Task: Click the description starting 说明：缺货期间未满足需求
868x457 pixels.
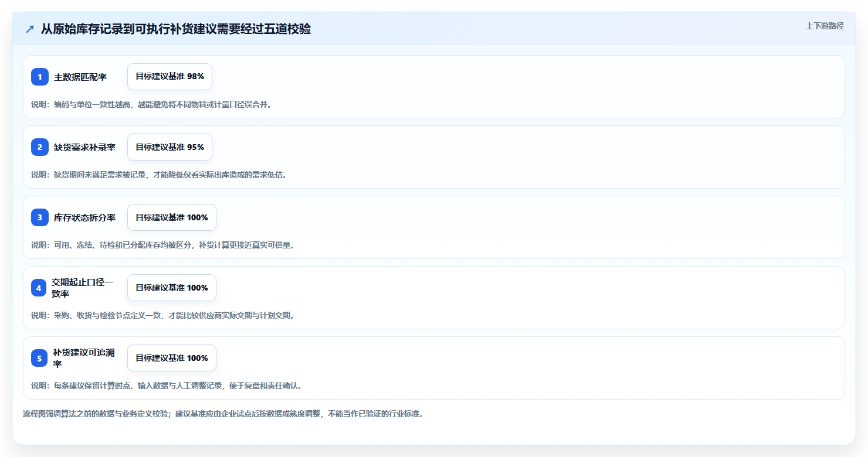Action: coord(160,175)
